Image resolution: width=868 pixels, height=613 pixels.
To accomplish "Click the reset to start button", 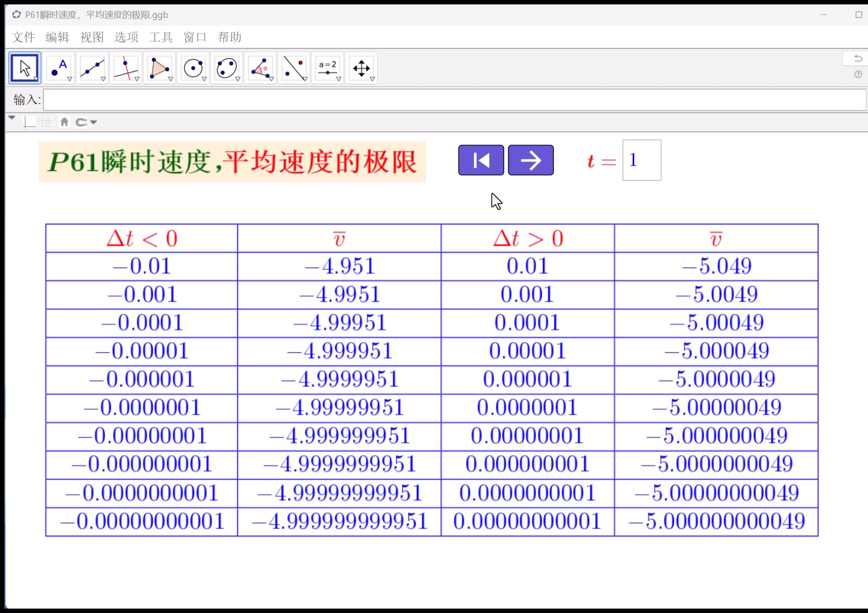I will click(481, 160).
